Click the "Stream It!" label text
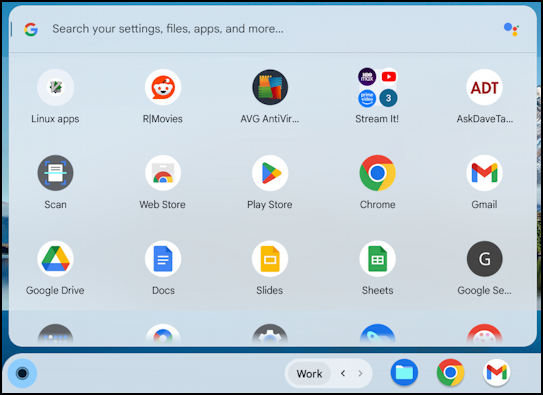 [377, 119]
